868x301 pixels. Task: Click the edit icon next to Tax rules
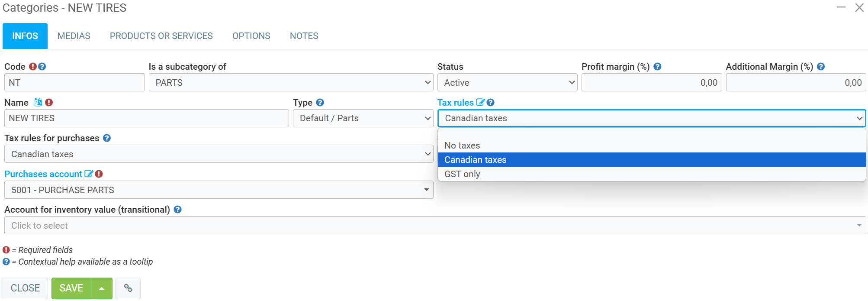point(480,103)
